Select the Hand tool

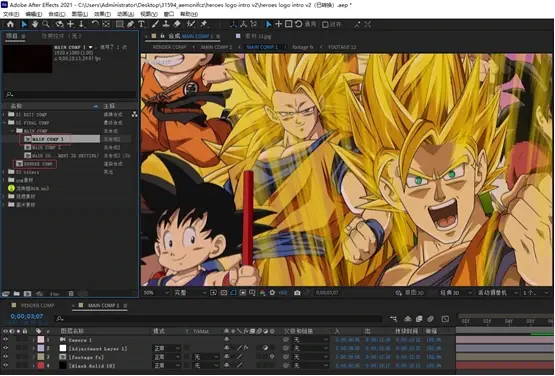[x=35, y=24]
